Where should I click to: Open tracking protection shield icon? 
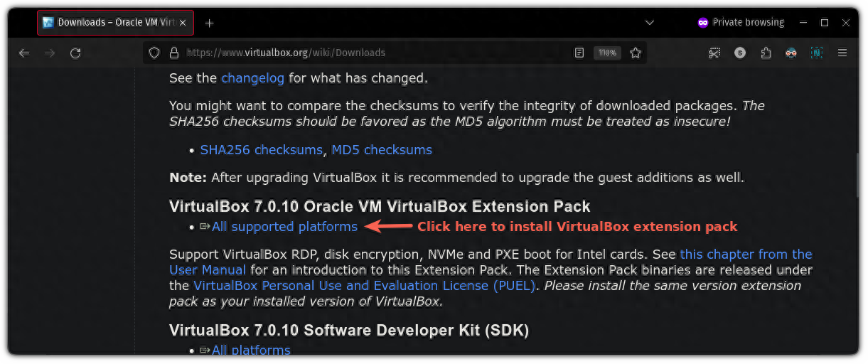pyautogui.click(x=155, y=53)
